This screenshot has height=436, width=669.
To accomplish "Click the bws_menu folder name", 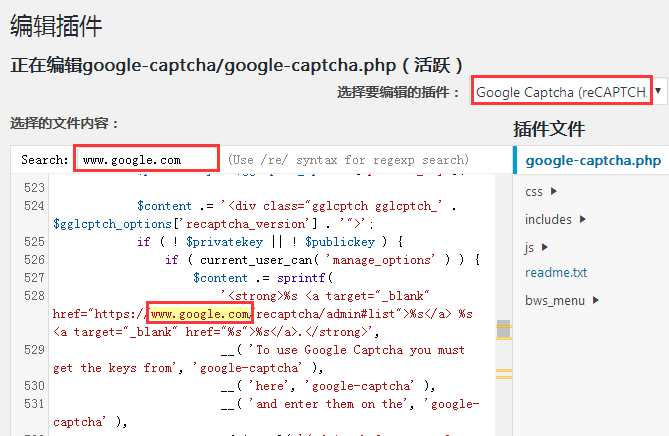I will pyautogui.click(x=555, y=301).
